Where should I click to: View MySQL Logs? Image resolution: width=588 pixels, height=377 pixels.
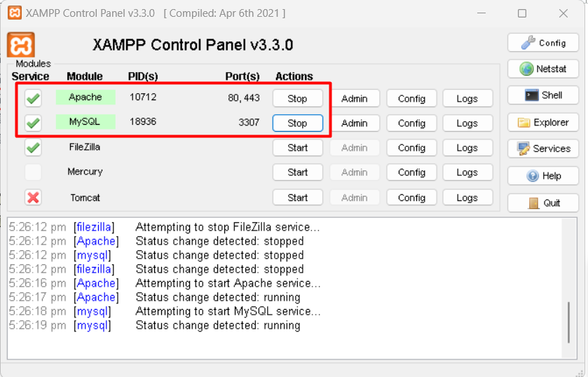click(467, 123)
